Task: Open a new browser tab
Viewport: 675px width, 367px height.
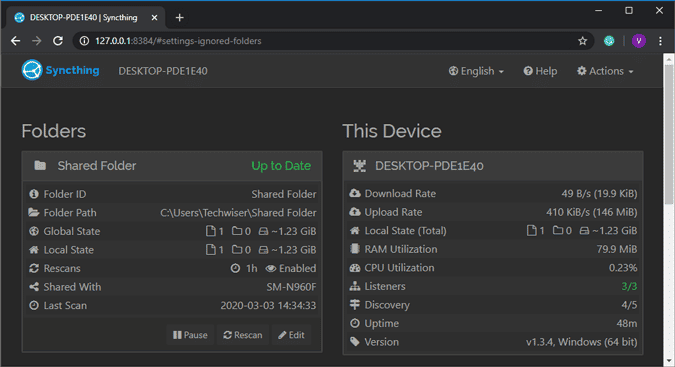Action: (x=180, y=18)
